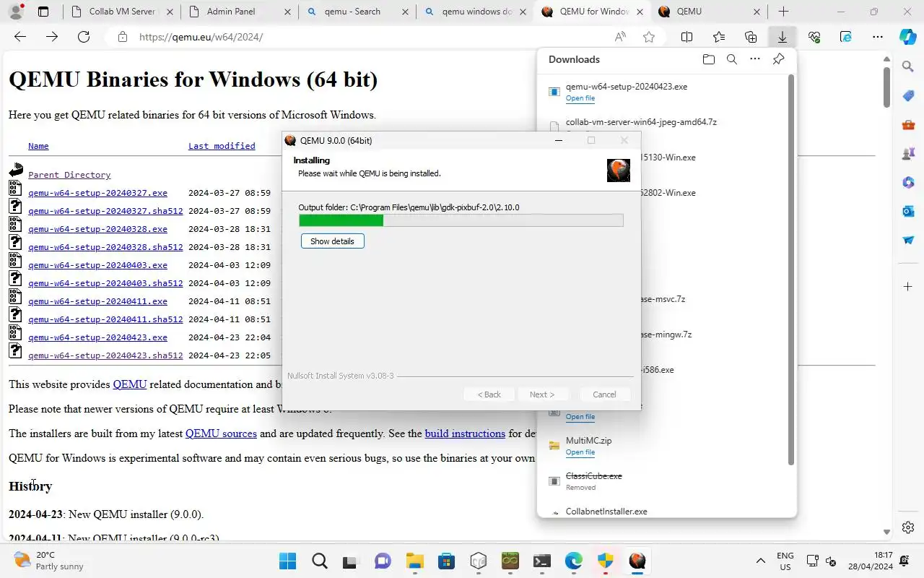924x578 pixels.
Task: Open sidebar Outlook icon
Action: pos(908,211)
